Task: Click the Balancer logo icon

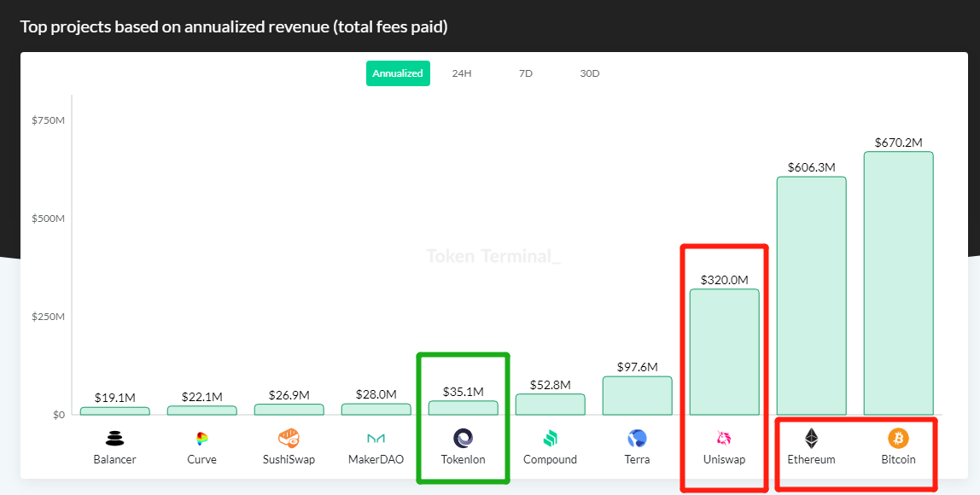Action: tap(115, 439)
